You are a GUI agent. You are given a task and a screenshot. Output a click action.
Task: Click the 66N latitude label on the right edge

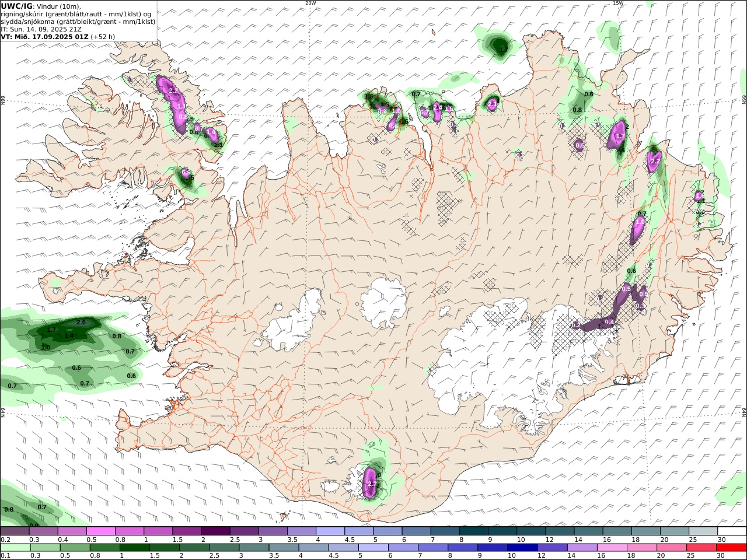744,100
